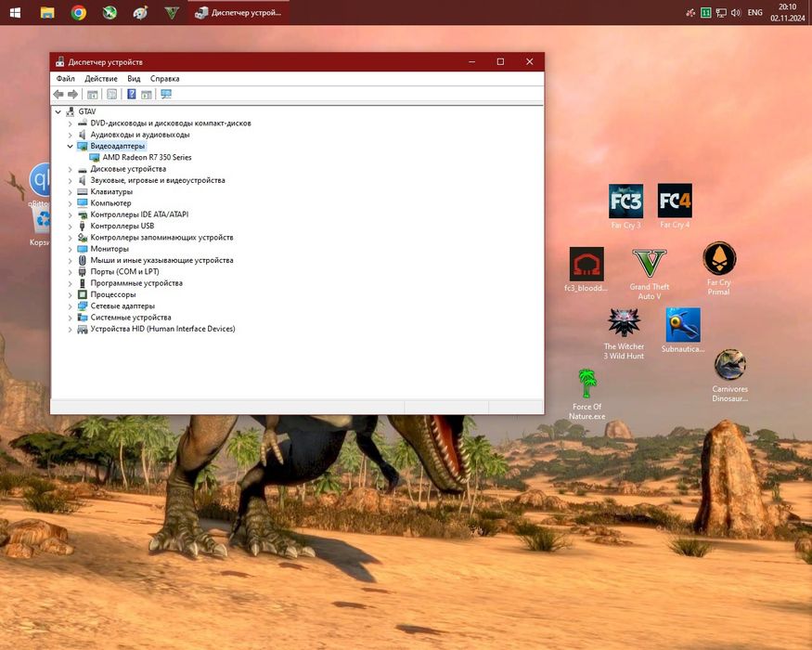Image resolution: width=812 pixels, height=650 pixels.
Task: Open the Far Cry 4 desktop shortcut
Action: (675, 206)
